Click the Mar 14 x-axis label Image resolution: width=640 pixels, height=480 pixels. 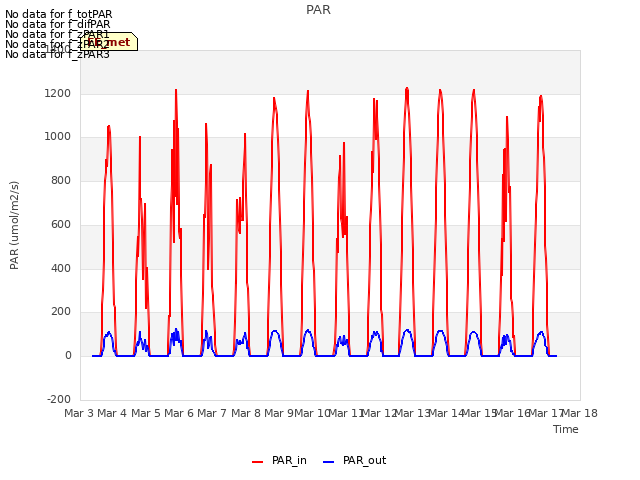pos(446,413)
